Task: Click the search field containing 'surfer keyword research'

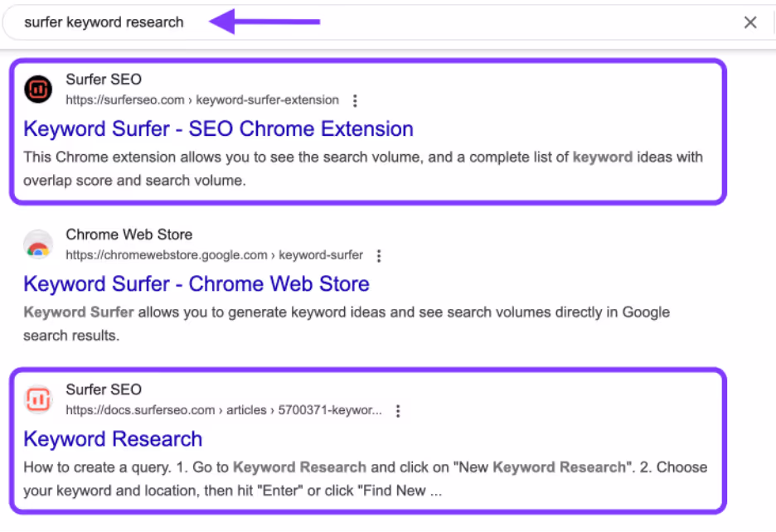Action: (386, 22)
